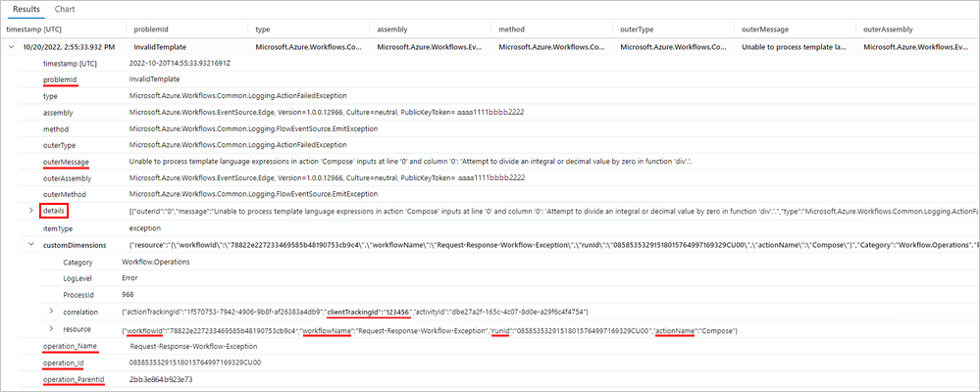
Task: Select the ActionFailedException value beside type
Action: pos(237,96)
